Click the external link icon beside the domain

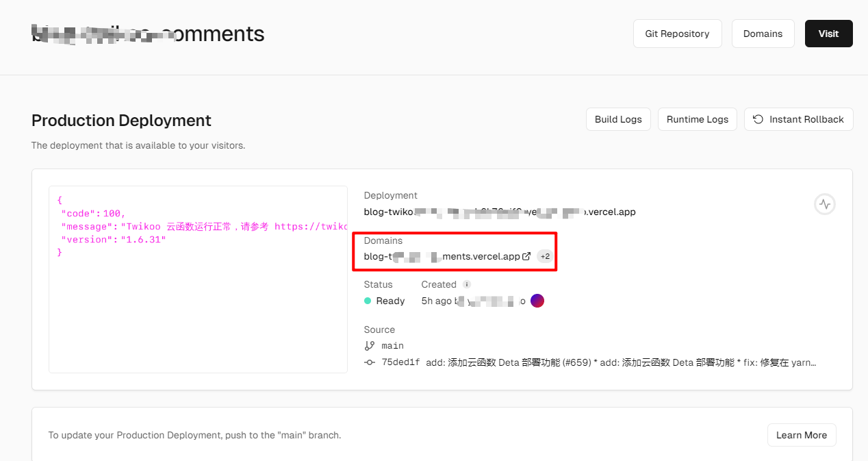[x=526, y=256]
